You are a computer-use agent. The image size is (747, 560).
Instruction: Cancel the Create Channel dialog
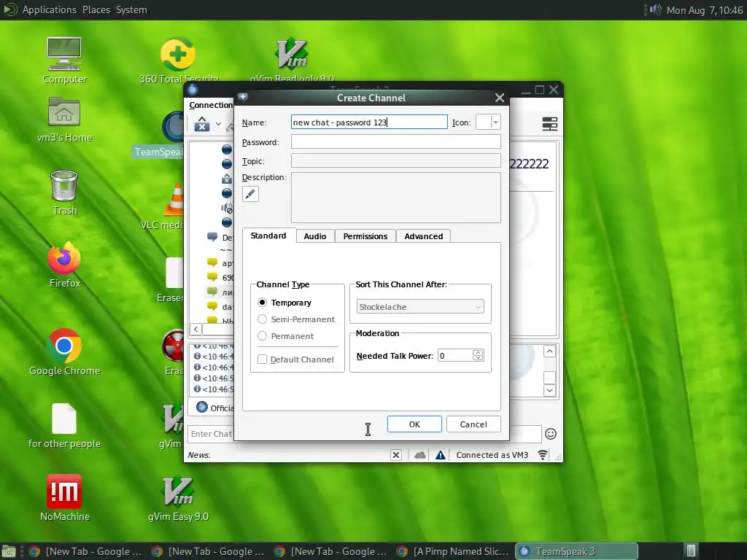tap(473, 424)
